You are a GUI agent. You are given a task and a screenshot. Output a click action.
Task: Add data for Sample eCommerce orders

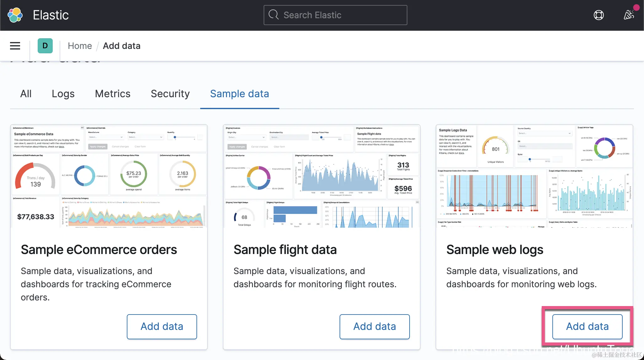(x=162, y=326)
